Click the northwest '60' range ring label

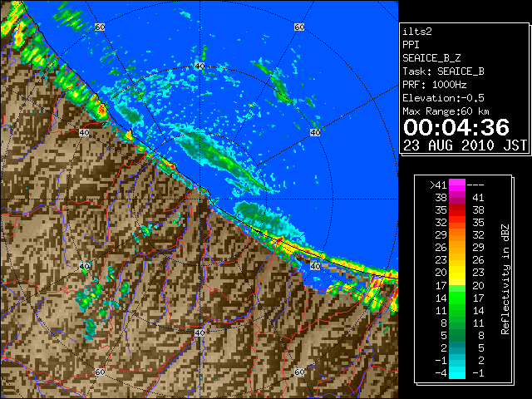(x=100, y=27)
